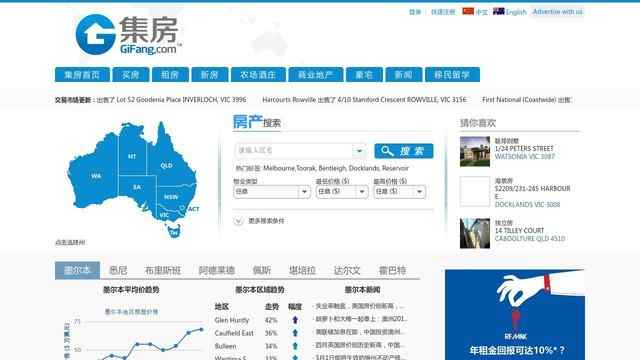
Task: Click the Bulleen area row
Action: click(258, 346)
